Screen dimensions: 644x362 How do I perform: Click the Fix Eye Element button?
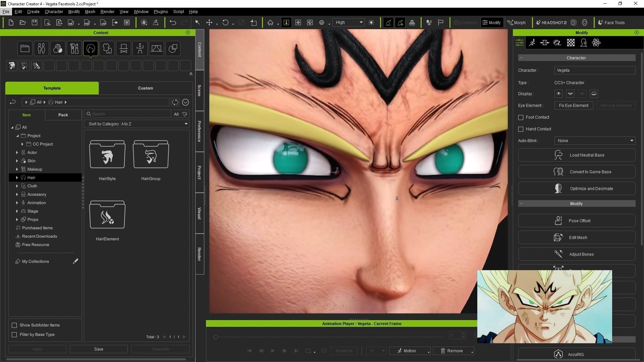coord(574,106)
